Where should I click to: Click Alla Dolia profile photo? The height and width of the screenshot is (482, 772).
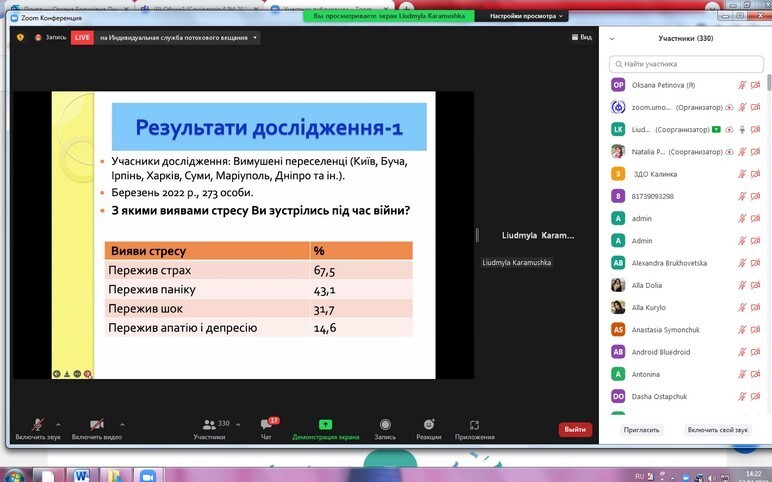coord(618,285)
